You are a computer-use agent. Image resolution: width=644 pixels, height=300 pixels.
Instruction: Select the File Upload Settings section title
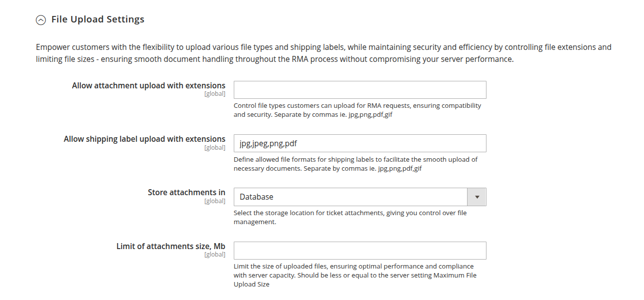click(98, 19)
